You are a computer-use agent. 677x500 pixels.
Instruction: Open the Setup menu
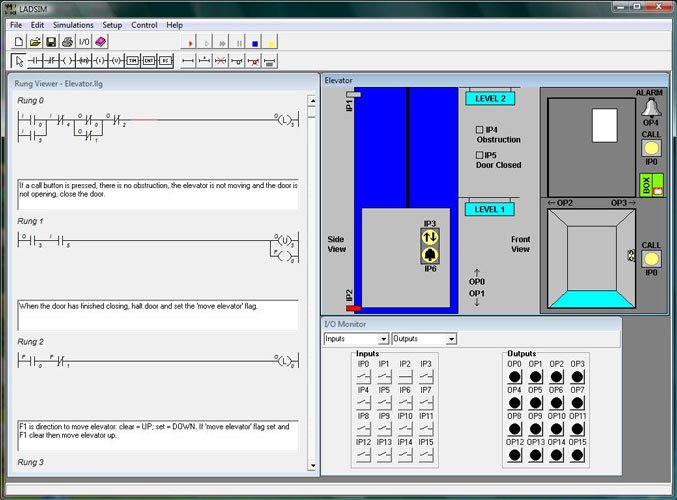(x=112, y=24)
